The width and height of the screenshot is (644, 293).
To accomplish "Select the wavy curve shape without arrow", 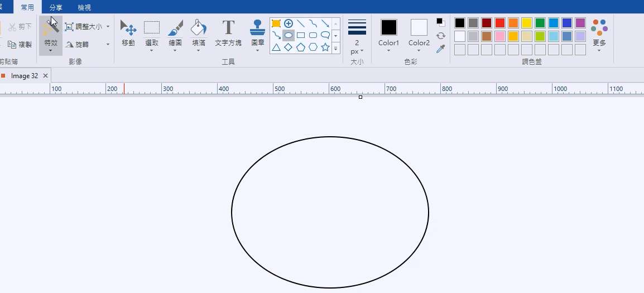I will [313, 23].
